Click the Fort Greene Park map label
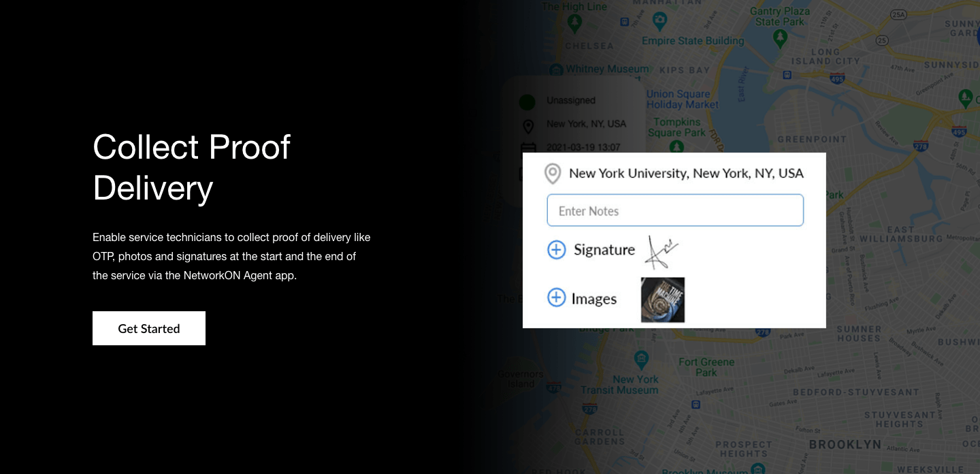This screenshot has height=474, width=980. point(706,367)
